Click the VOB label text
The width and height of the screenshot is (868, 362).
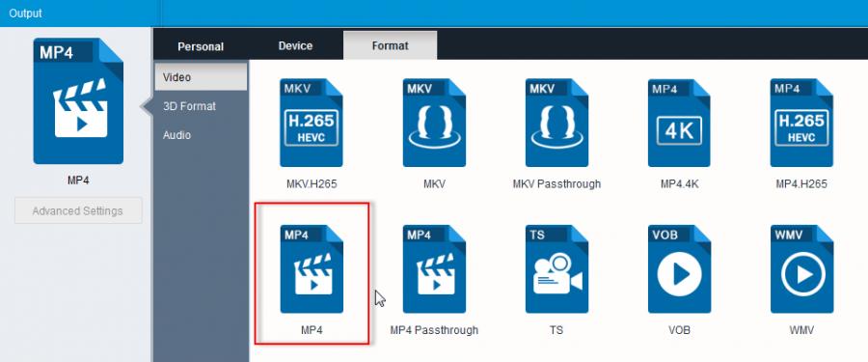(679, 330)
